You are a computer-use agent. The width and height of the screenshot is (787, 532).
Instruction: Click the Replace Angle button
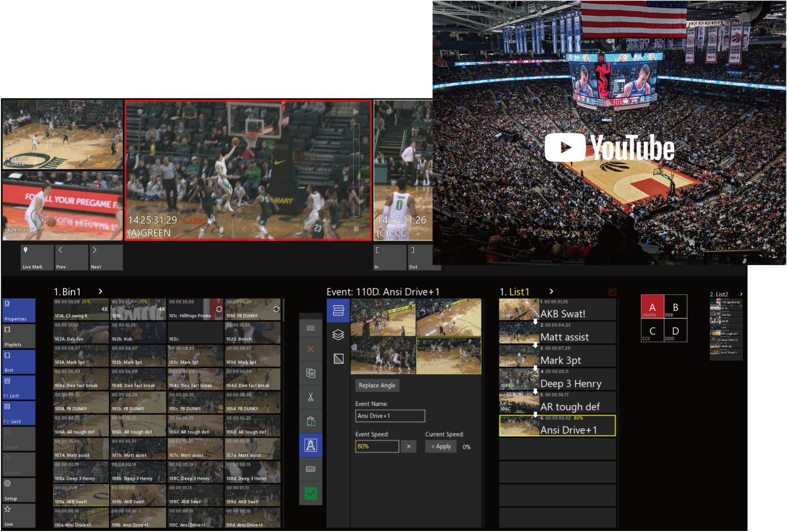coord(377,386)
